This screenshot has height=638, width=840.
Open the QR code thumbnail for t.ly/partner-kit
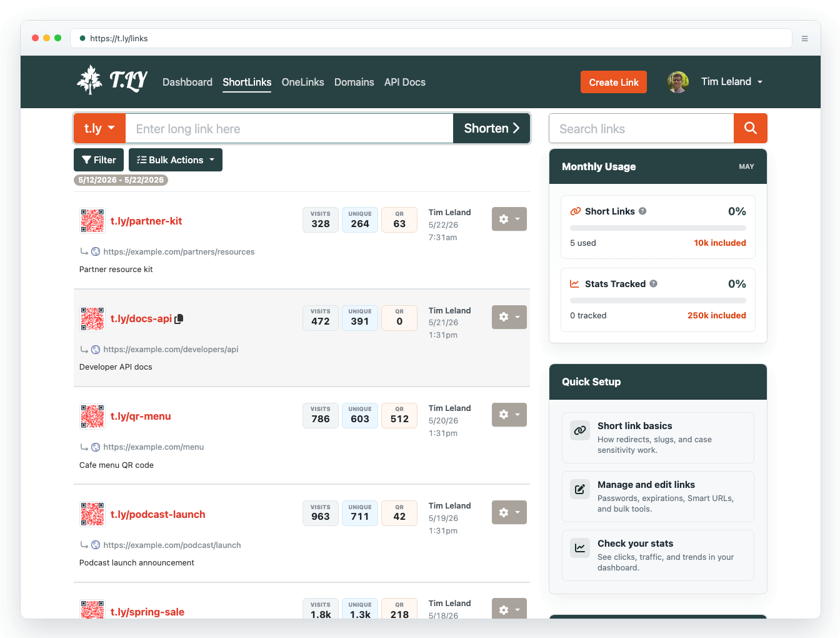tap(92, 221)
